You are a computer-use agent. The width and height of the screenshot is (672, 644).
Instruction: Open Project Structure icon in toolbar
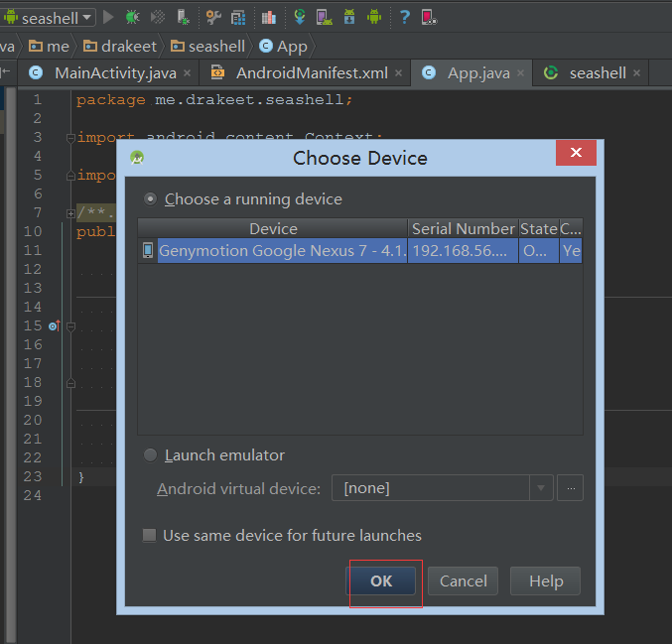(x=238, y=17)
